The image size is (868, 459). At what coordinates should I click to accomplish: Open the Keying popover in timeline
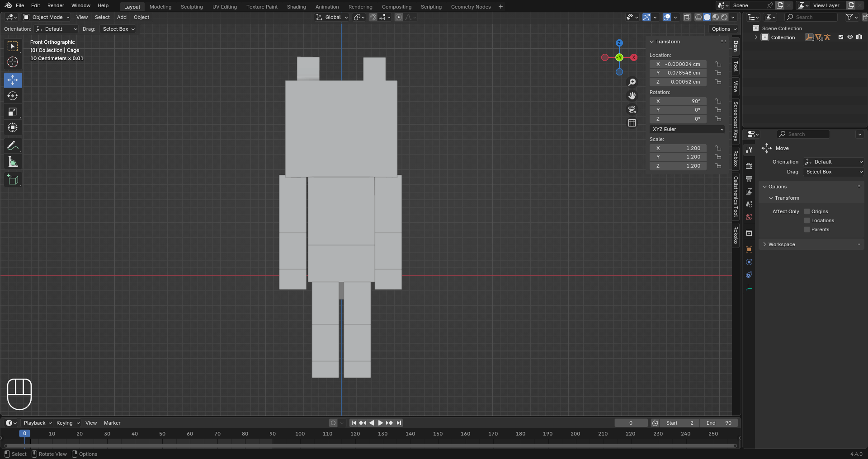pyautogui.click(x=67, y=423)
